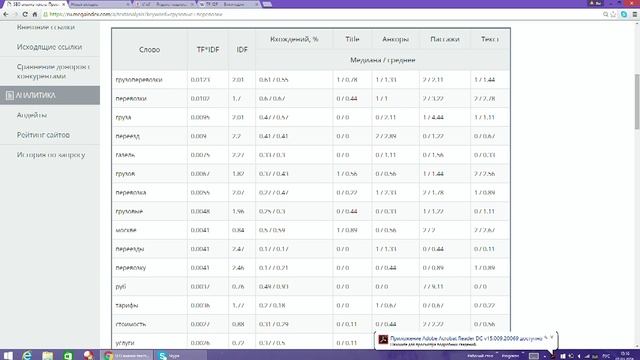Switch to the third browser tab

coord(164,4)
